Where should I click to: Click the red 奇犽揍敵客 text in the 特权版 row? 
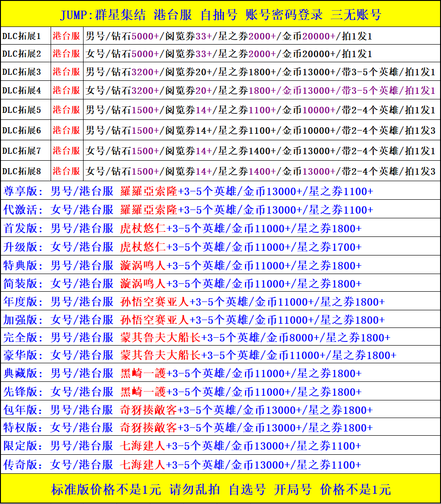click(149, 428)
